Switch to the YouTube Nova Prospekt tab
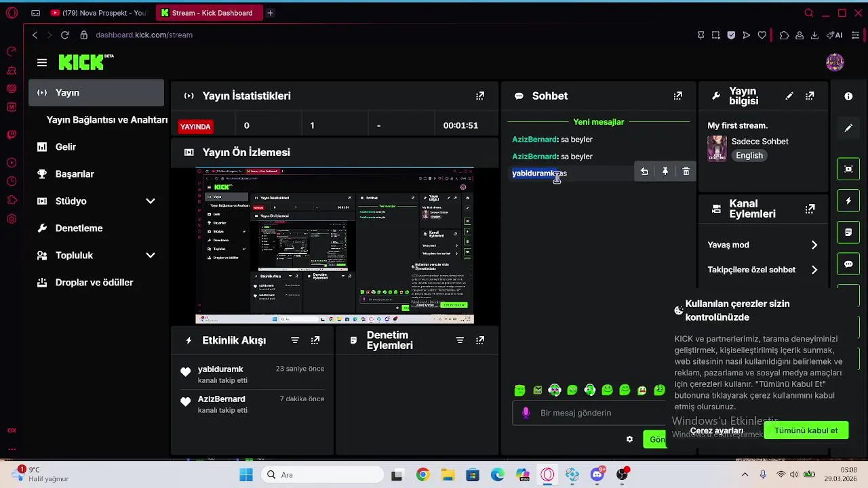 99,13
